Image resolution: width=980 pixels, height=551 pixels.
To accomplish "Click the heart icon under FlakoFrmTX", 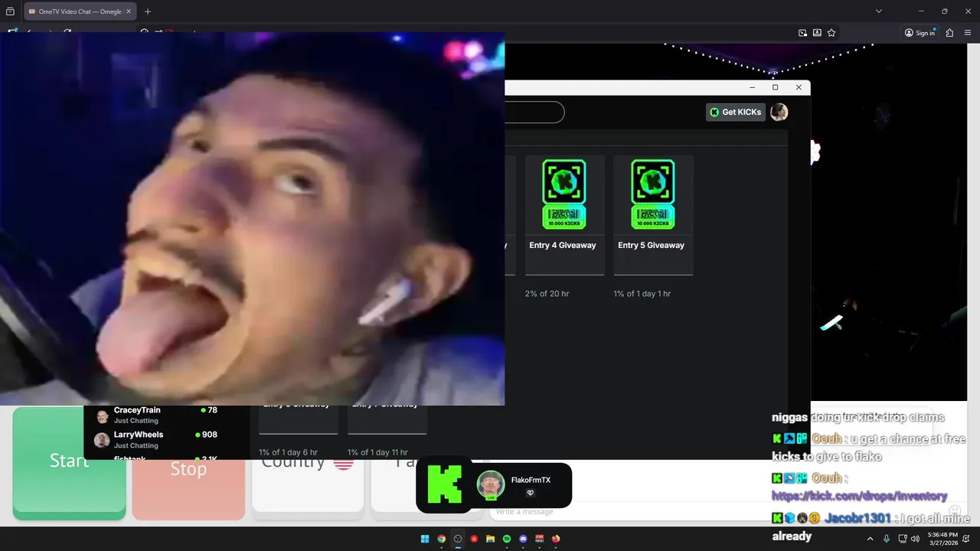I will click(x=530, y=493).
